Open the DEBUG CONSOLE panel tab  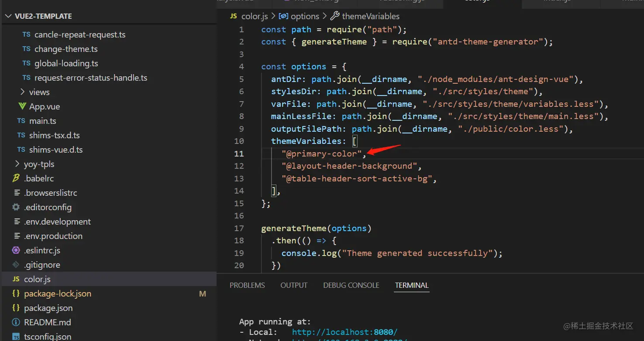tap(351, 285)
